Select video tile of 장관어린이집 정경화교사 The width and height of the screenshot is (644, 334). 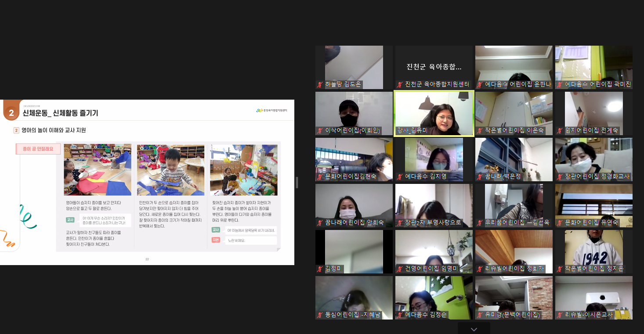pyautogui.click(x=593, y=158)
